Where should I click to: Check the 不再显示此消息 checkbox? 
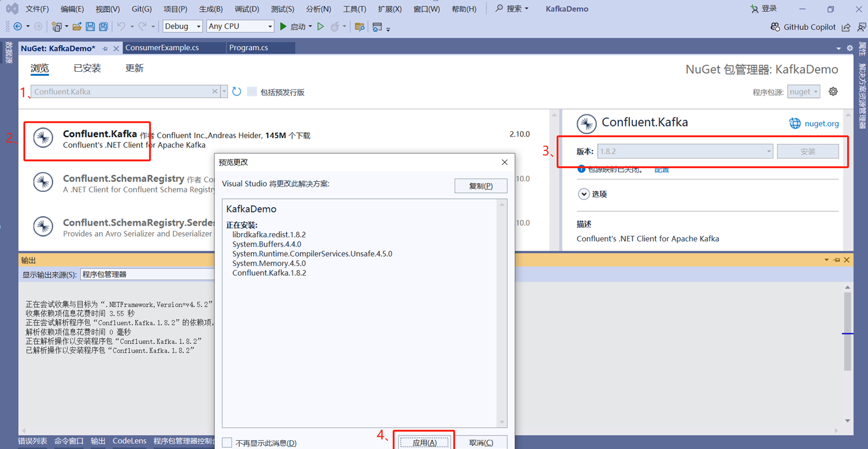pyautogui.click(x=227, y=443)
